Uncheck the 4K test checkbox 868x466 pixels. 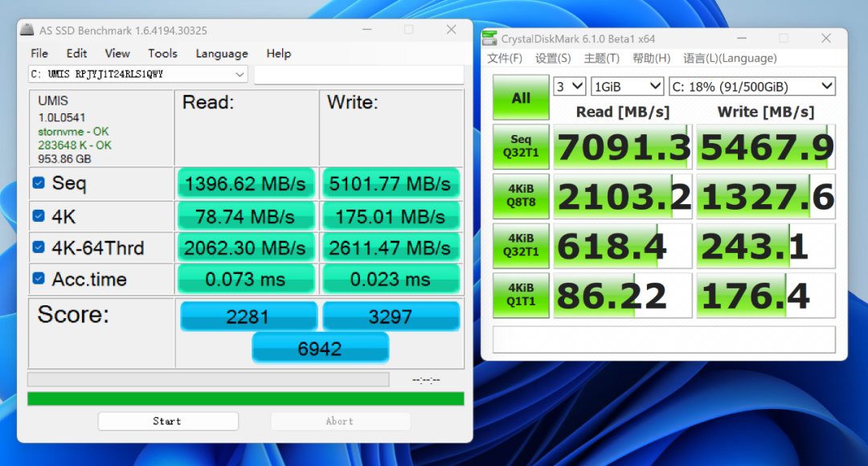39,216
